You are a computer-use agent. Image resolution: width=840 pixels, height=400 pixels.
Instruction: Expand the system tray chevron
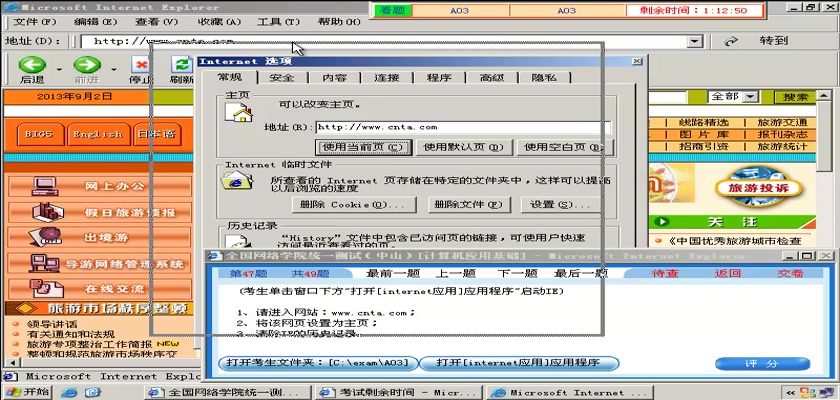(789, 393)
